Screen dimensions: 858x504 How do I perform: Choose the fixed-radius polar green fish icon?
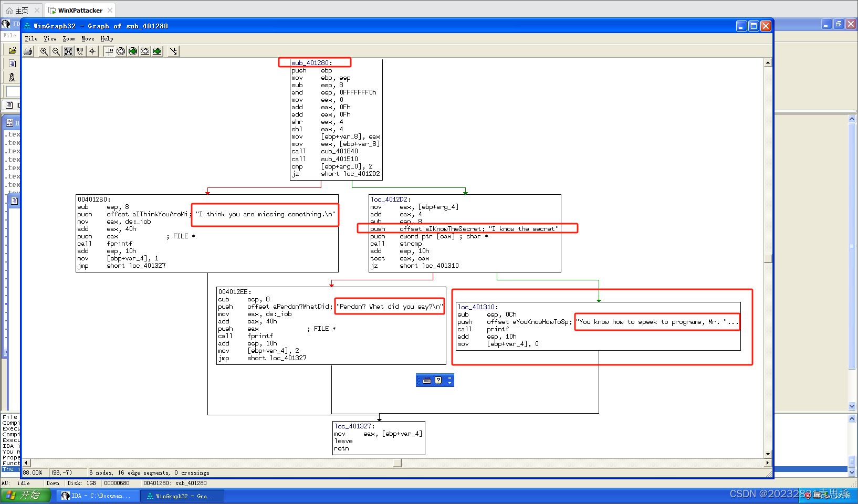(x=133, y=51)
